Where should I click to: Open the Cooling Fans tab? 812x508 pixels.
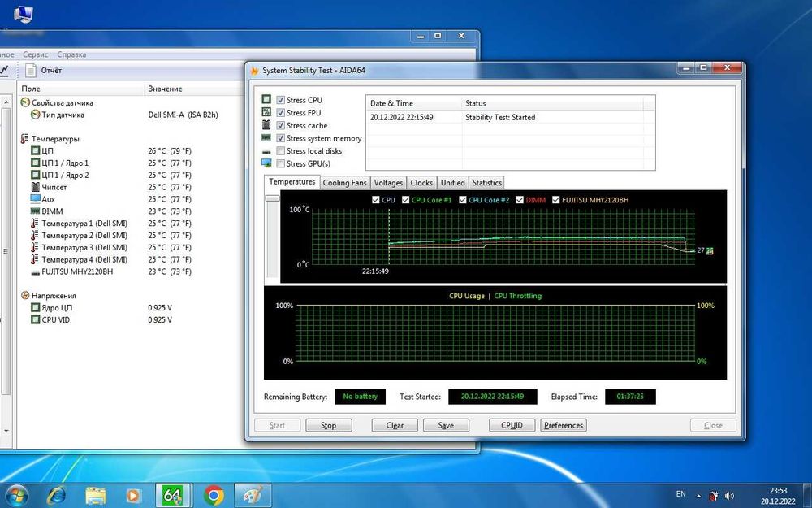click(344, 183)
